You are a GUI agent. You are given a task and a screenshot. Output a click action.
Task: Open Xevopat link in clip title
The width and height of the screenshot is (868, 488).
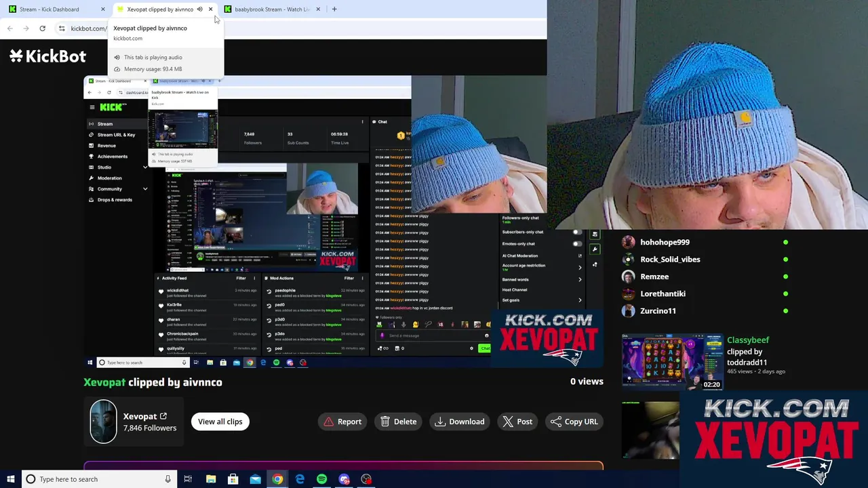104,382
